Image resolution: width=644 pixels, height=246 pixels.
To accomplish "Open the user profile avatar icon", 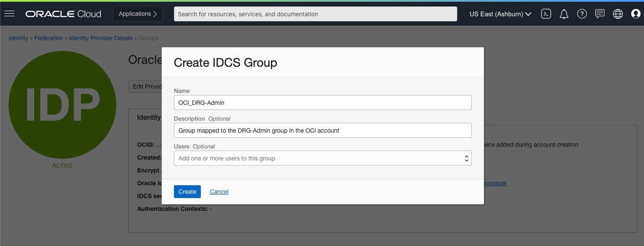I will coord(635,14).
